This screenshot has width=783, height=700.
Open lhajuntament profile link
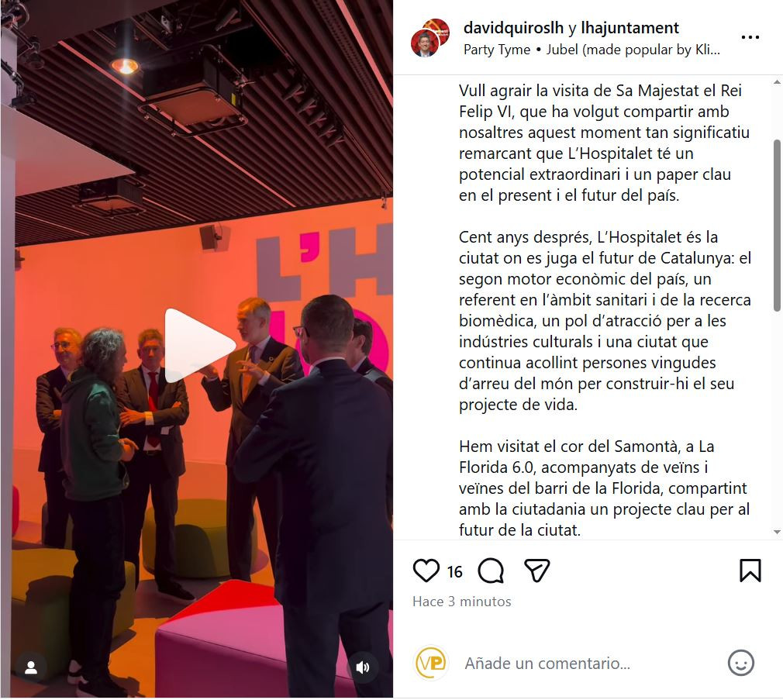coord(630,27)
